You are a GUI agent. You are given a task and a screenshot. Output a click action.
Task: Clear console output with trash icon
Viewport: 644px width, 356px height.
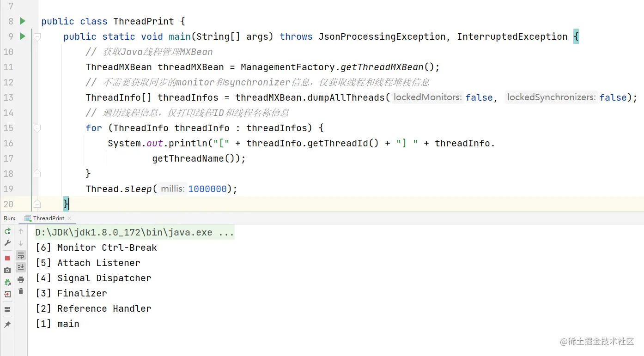click(21, 291)
